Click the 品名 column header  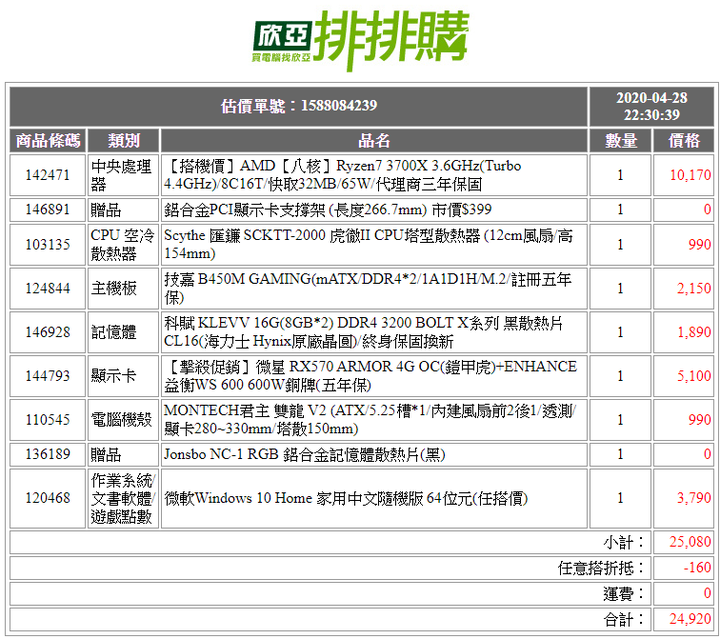click(x=374, y=140)
